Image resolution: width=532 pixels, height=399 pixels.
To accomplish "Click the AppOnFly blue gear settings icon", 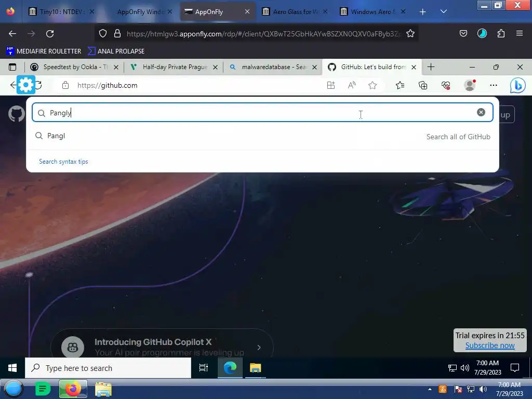I will [26, 85].
